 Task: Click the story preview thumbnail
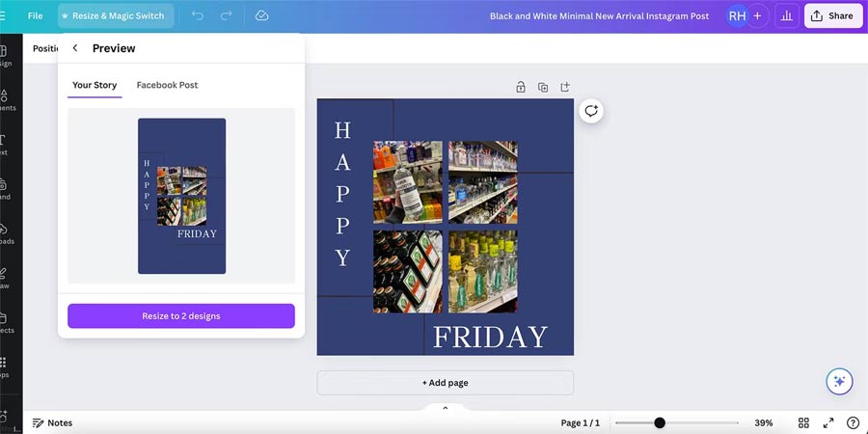click(x=181, y=196)
